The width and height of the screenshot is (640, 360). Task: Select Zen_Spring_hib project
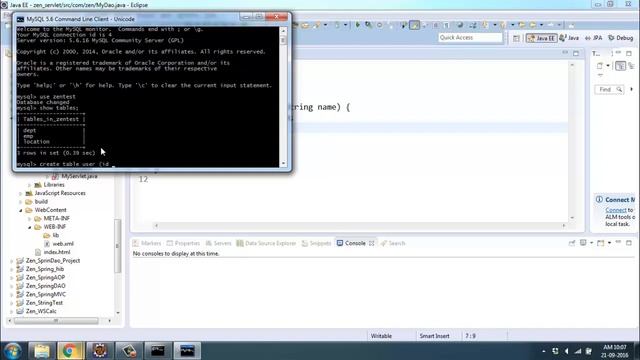pyautogui.click(x=40, y=269)
